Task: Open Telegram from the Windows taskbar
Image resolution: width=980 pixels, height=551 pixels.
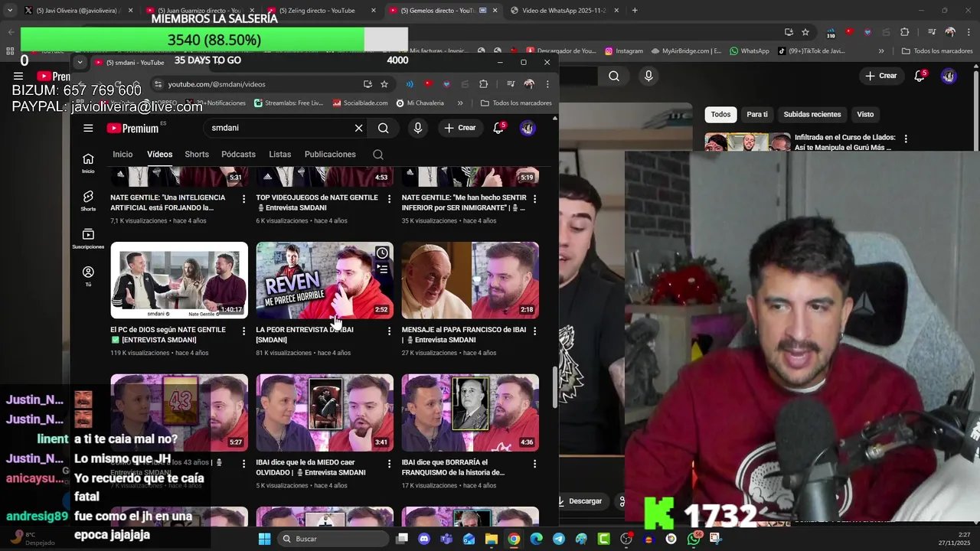Action: 559,539
